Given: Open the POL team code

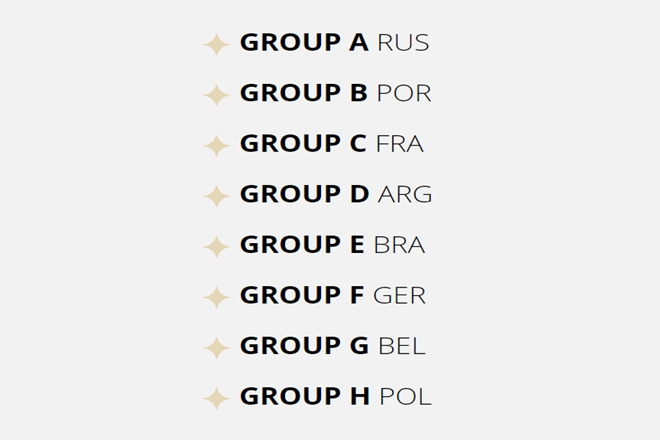Looking at the screenshot, I should pyautogui.click(x=405, y=397).
